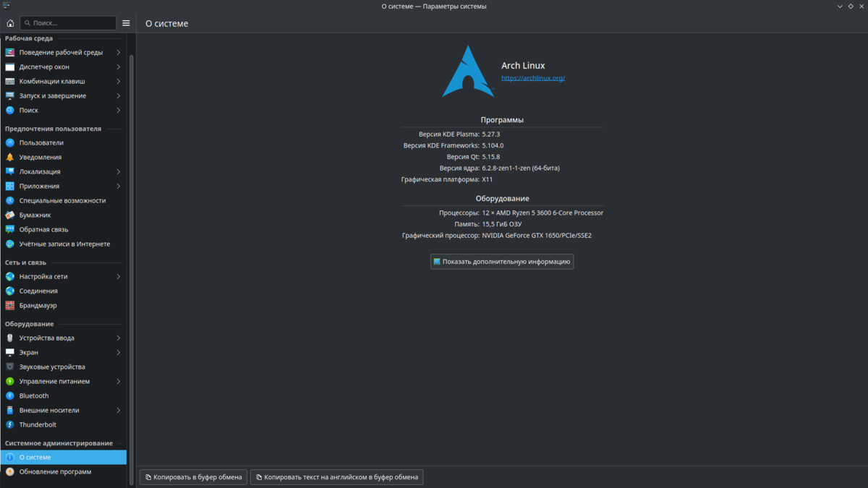Click the 15,5 ГиБ ОЗУ memory value

pos(502,224)
